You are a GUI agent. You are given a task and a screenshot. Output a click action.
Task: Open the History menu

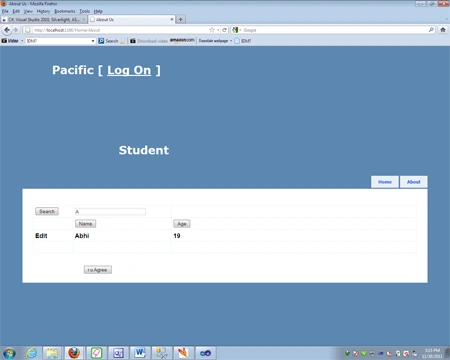43,11
